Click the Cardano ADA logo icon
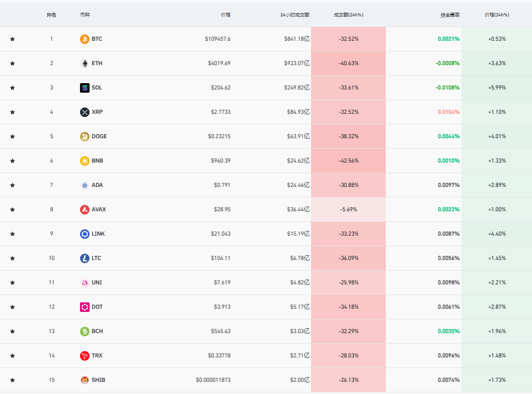532x394 pixels. pos(84,185)
